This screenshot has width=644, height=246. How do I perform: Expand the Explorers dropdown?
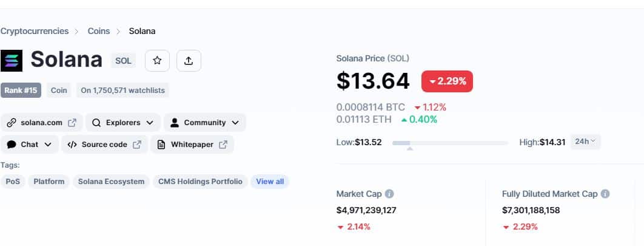click(x=123, y=123)
